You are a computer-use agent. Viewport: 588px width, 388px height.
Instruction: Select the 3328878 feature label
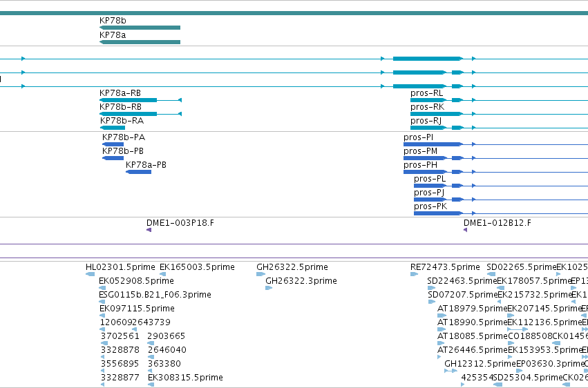(120, 350)
